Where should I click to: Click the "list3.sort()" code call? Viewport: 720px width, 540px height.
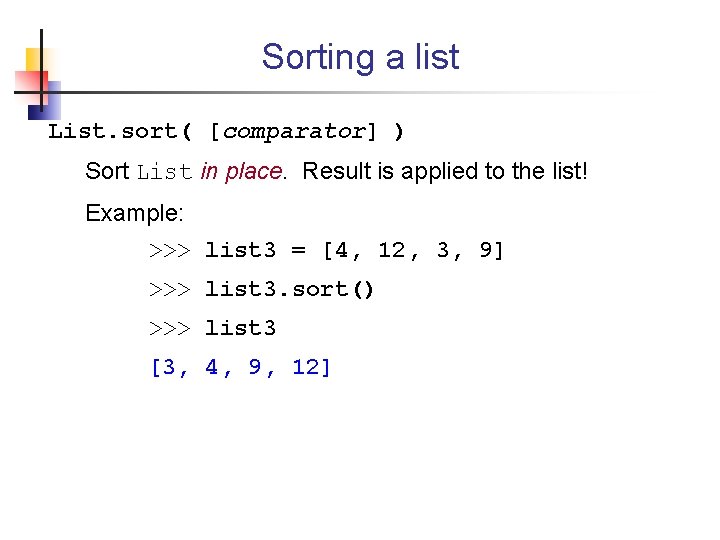point(290,289)
